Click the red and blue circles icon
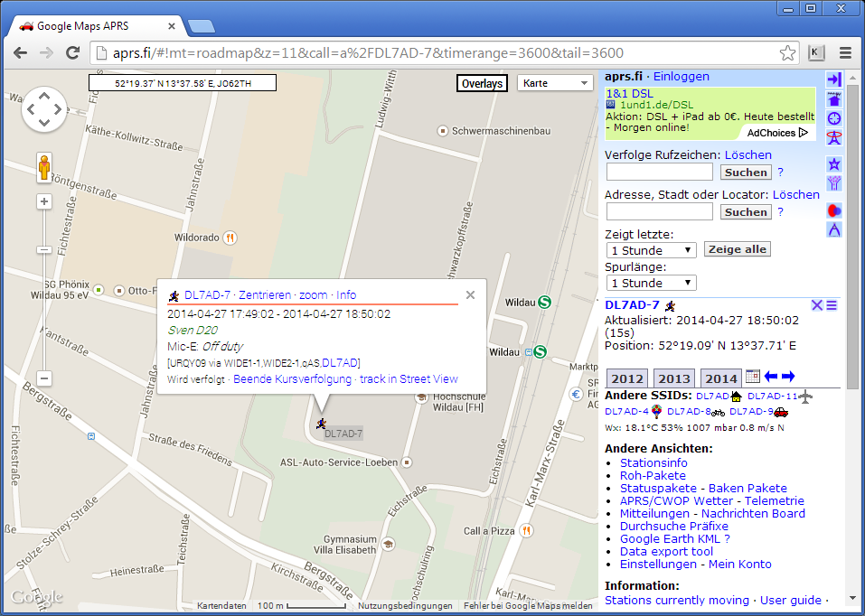This screenshot has width=865, height=616. pyautogui.click(x=834, y=210)
